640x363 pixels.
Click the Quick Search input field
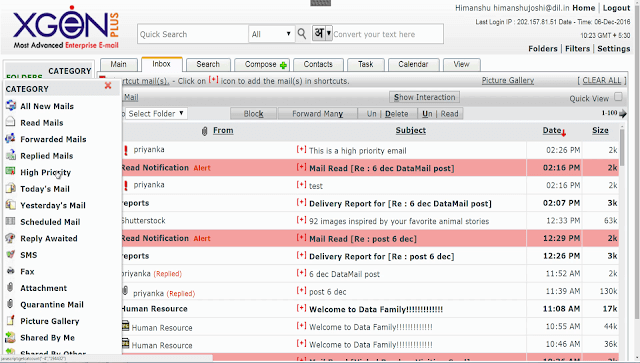point(193,34)
